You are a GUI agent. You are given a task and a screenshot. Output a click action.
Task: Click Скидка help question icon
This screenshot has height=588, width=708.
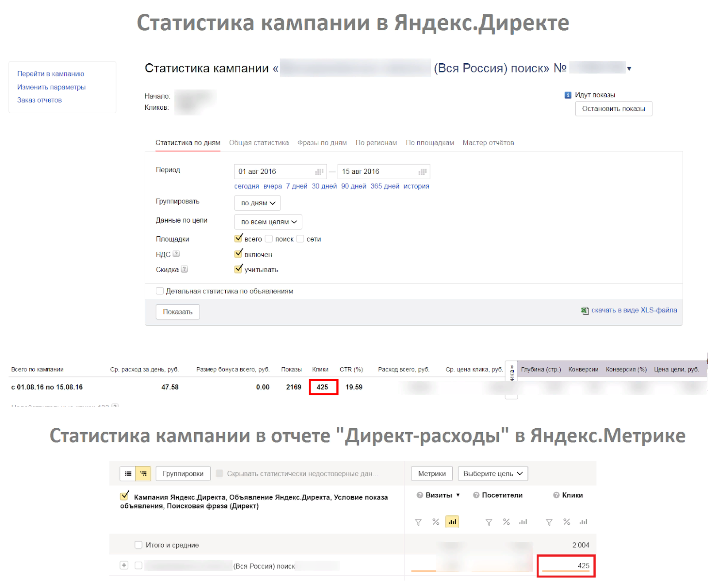(185, 269)
